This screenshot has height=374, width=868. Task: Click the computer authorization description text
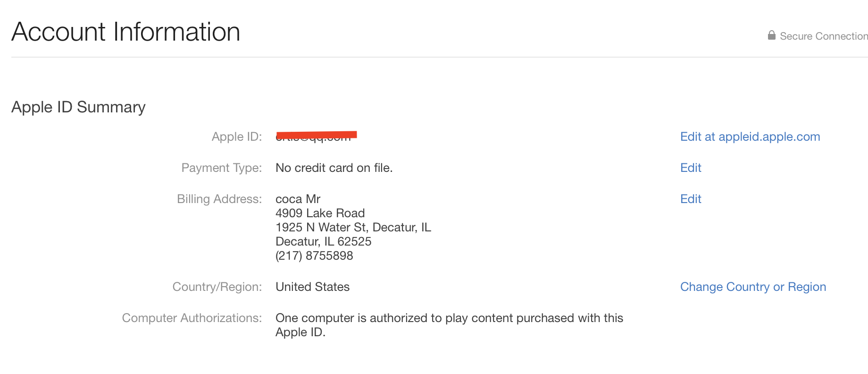coord(449,318)
